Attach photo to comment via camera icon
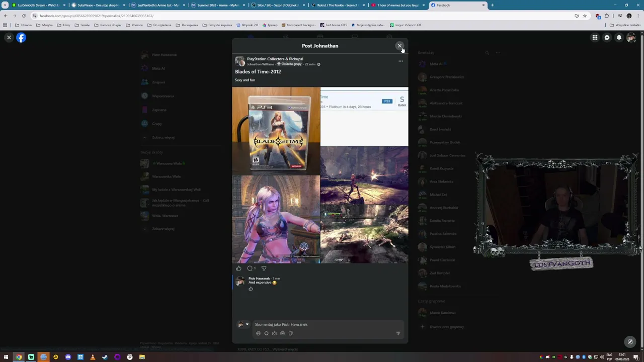644x362 pixels. point(274,333)
